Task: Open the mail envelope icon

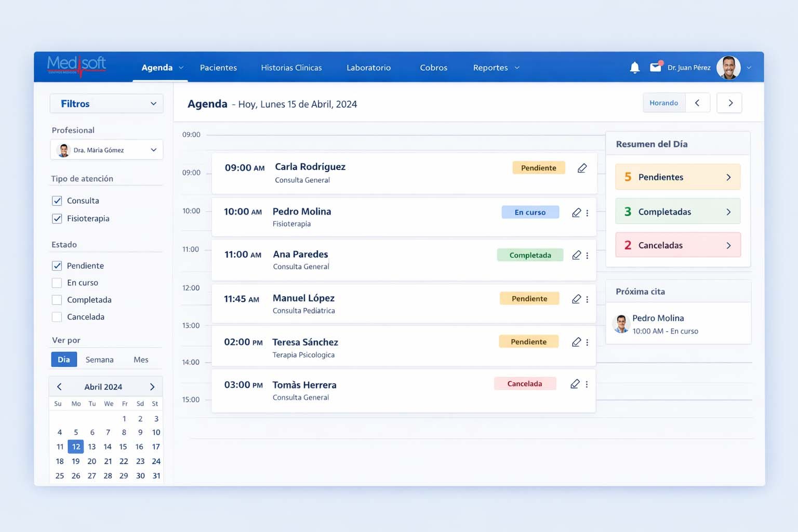Action: pos(656,67)
